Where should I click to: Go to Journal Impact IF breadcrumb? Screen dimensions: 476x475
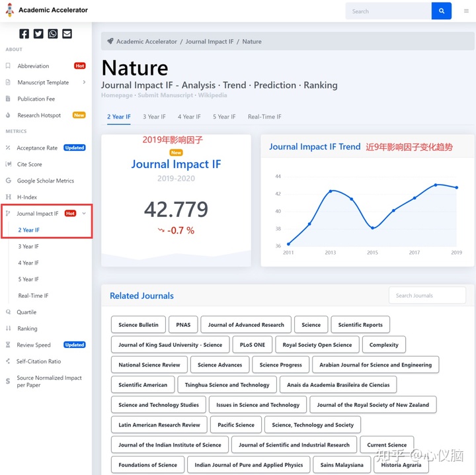(x=210, y=41)
